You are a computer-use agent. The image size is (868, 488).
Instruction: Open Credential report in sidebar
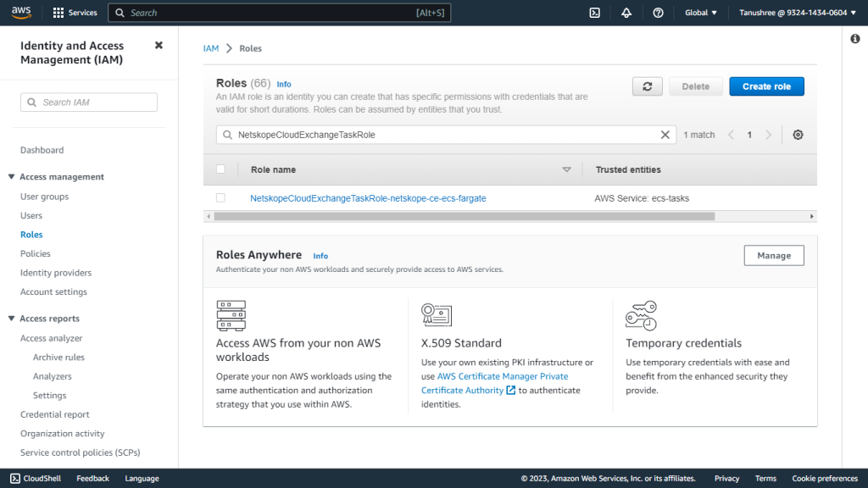click(55, 414)
